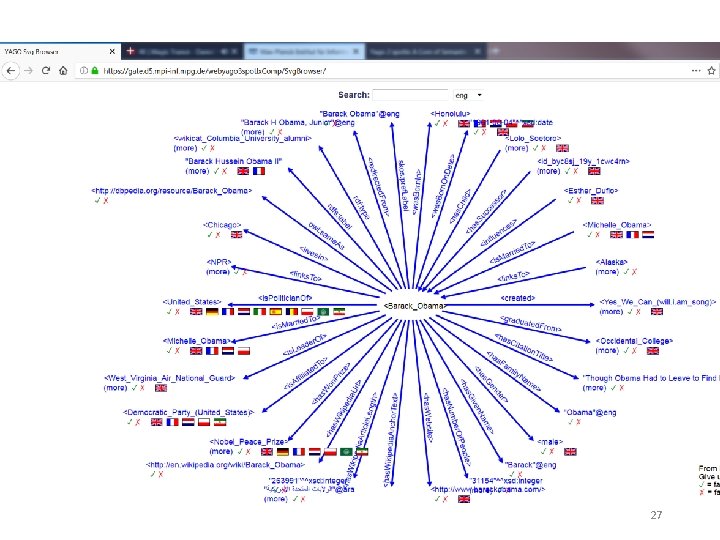Click the "Barack Obama"@eng label node
Image resolution: width=720 pixels, height=540 pixels.
point(360,113)
